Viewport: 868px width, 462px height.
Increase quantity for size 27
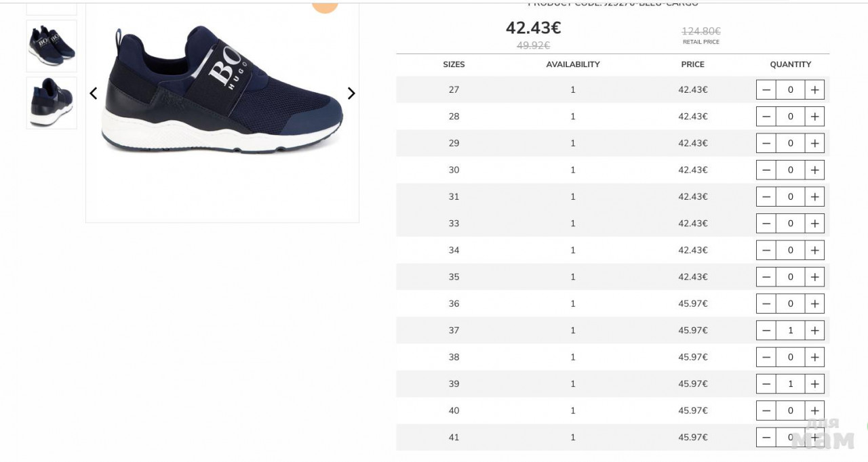point(814,89)
